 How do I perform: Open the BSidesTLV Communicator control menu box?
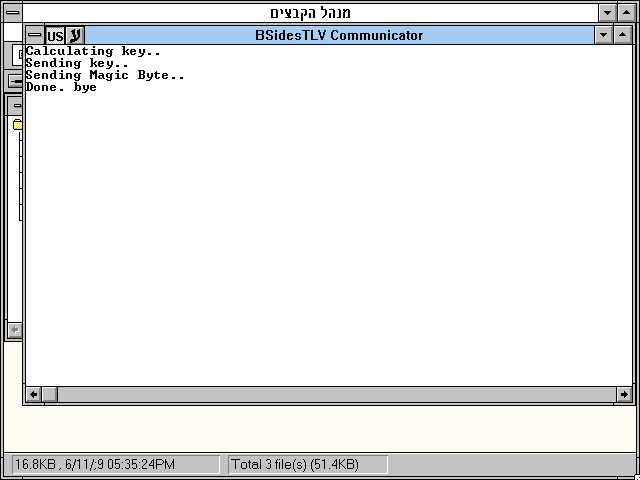click(35, 35)
